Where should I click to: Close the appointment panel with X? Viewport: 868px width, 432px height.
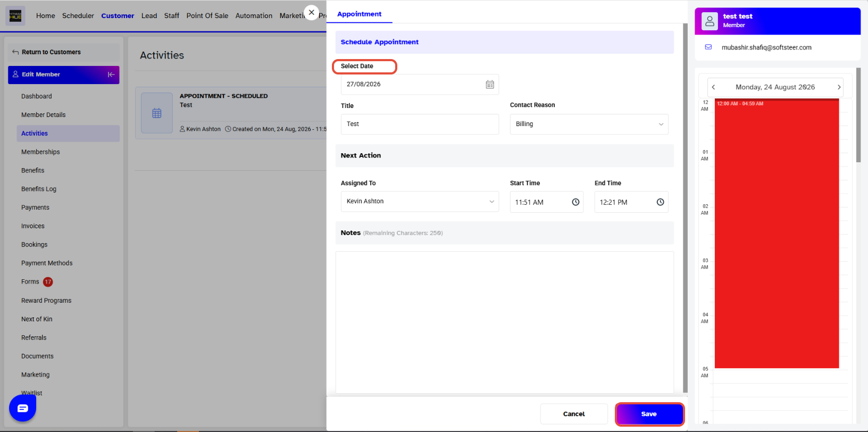click(x=311, y=12)
